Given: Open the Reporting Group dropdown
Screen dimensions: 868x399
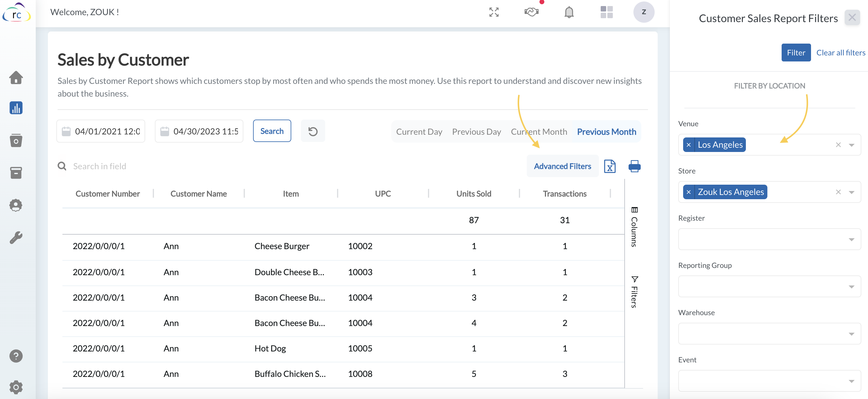Looking at the screenshot, I should pos(769,286).
